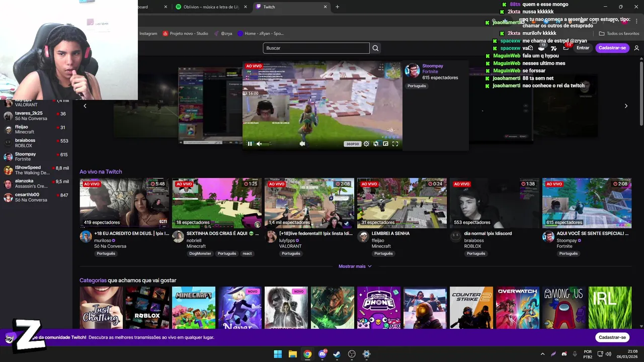Open Discord from the taskbar

322,354
